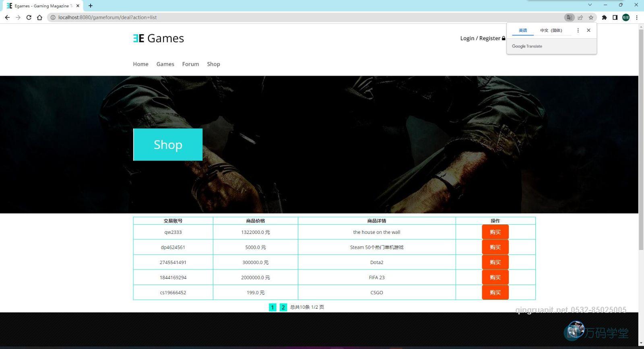This screenshot has width=644, height=349.
Task: Open the Google Translate icon in address bar
Action: click(569, 17)
